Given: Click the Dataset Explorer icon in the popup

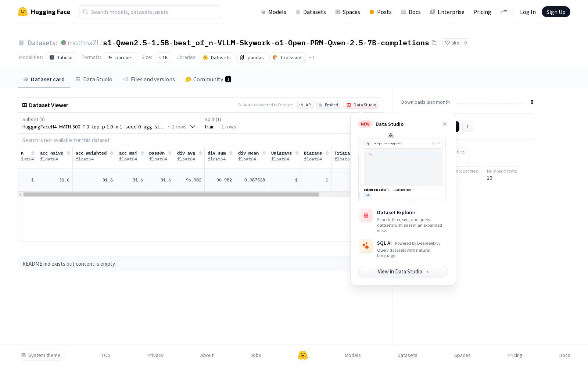Looking at the screenshot, I should 366,216.
